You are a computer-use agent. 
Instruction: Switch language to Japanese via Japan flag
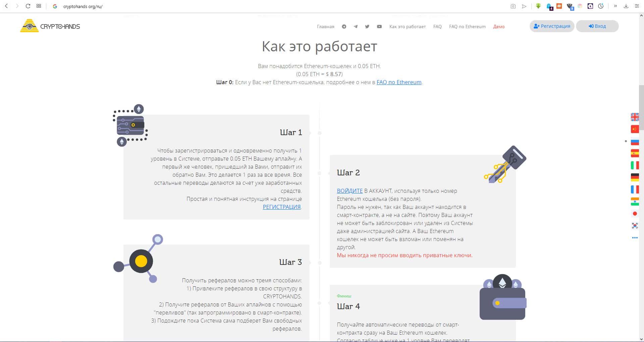(635, 214)
